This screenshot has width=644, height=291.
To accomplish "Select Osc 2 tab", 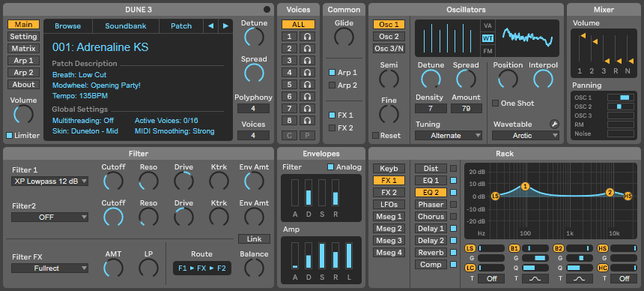I will coord(389,37).
